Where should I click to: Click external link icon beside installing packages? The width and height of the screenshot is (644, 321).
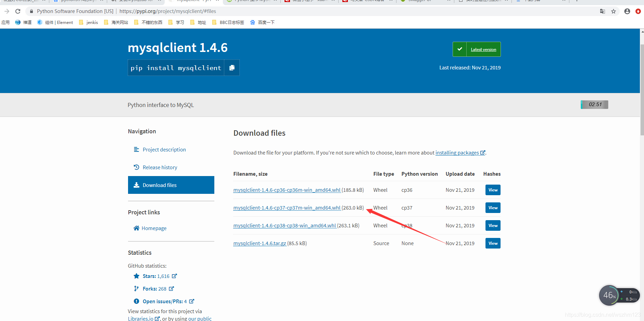click(483, 152)
